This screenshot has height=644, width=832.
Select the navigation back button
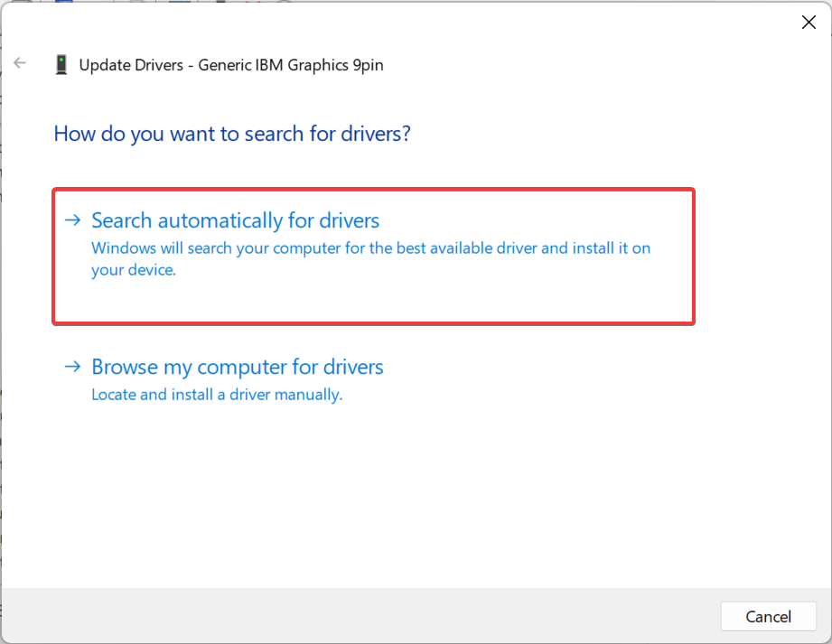[x=20, y=62]
